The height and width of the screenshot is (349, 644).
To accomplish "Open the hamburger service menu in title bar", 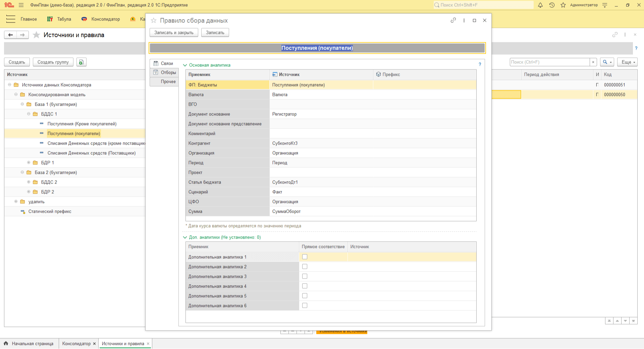I will [21, 5].
